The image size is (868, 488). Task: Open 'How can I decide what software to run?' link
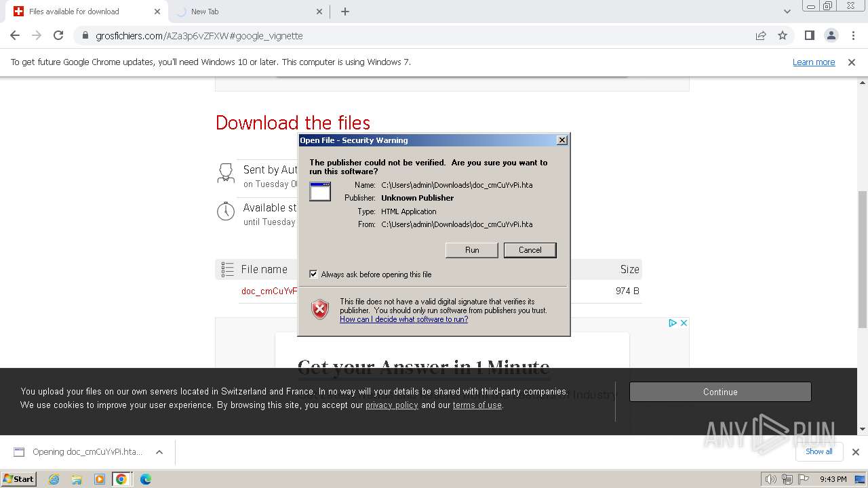pos(403,319)
